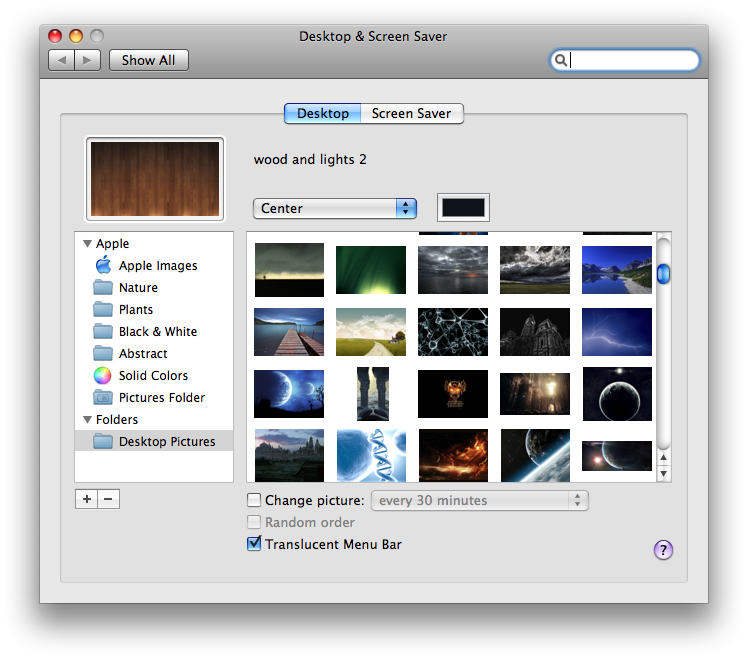Viewport: 748px width, 658px height.
Task: Open the every 30 minutes dropdown
Action: coord(480,501)
